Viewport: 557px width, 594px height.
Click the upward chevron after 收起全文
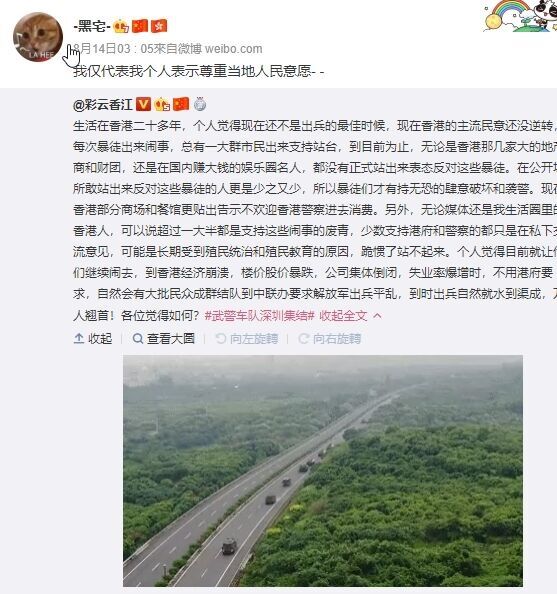coord(377,316)
